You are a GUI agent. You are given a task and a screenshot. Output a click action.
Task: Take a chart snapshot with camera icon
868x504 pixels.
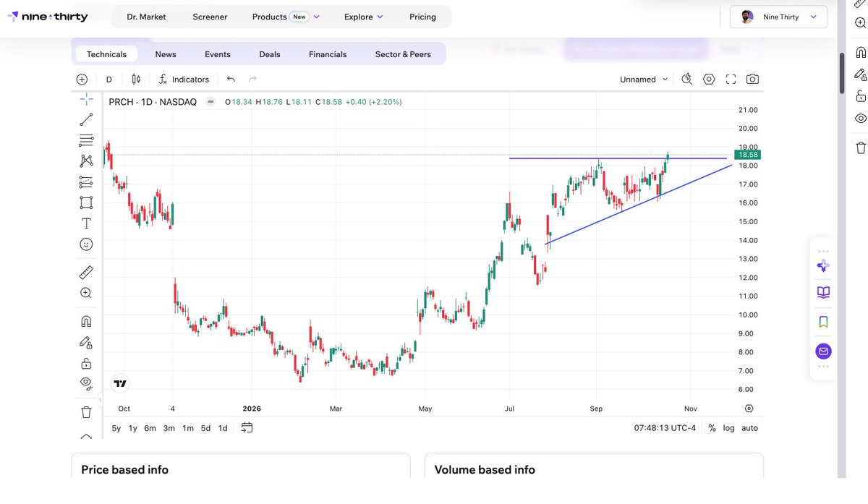pyautogui.click(x=752, y=80)
